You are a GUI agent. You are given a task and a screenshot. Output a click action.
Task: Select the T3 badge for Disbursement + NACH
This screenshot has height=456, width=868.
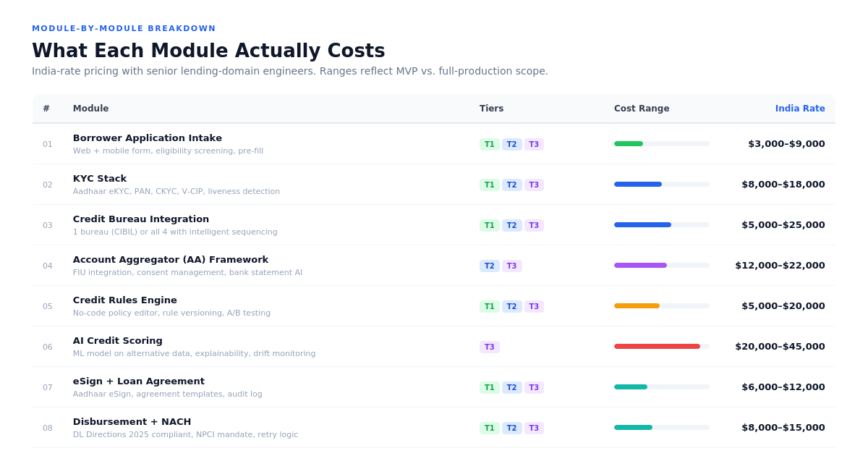(x=534, y=428)
